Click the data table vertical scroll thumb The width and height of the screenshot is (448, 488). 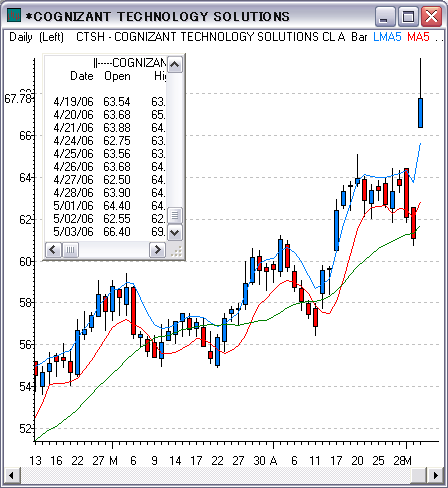174,215
